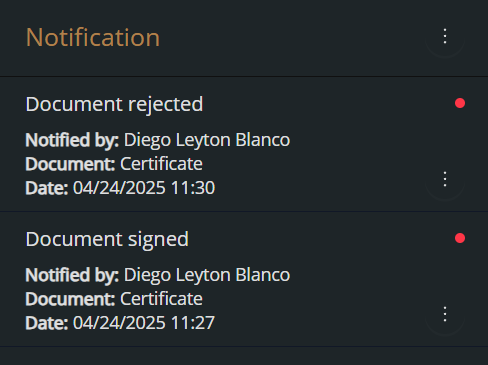488x365 pixels.
Task: Click the 'Date:' label in the signed notification
Action: click(x=47, y=323)
